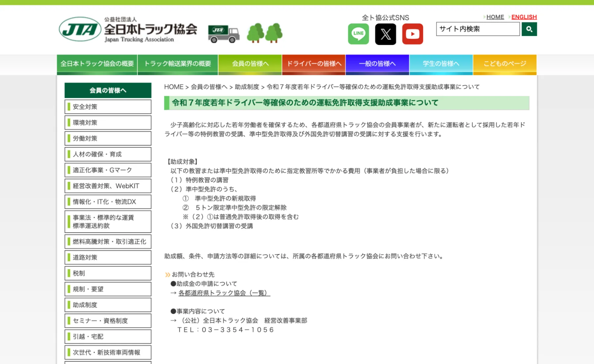Click the HOME link at top right
This screenshot has width=594, height=364.
pyautogui.click(x=495, y=17)
